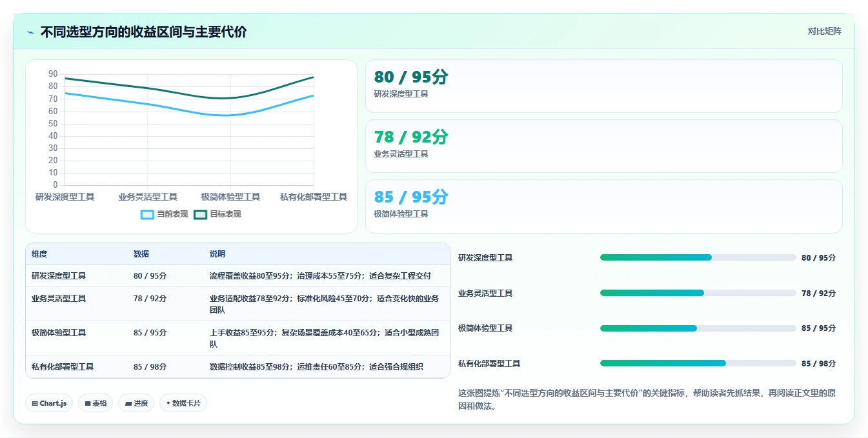Screen dimensions: 868x438
Task: Click table cell 研发深度型工具
Action: pyautogui.click(x=59, y=276)
